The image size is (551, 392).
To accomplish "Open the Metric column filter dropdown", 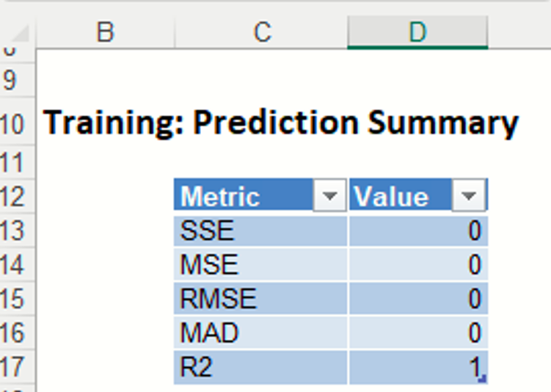I will [329, 197].
